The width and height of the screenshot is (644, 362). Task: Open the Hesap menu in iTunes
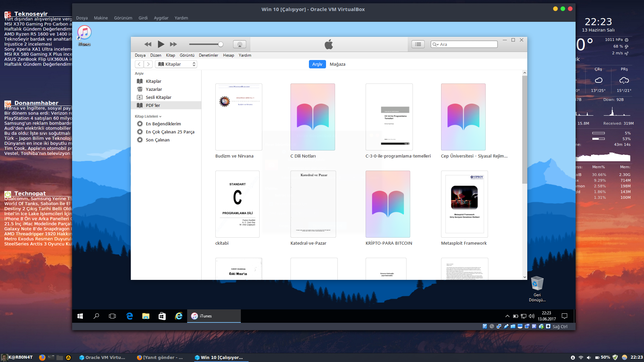pyautogui.click(x=228, y=55)
